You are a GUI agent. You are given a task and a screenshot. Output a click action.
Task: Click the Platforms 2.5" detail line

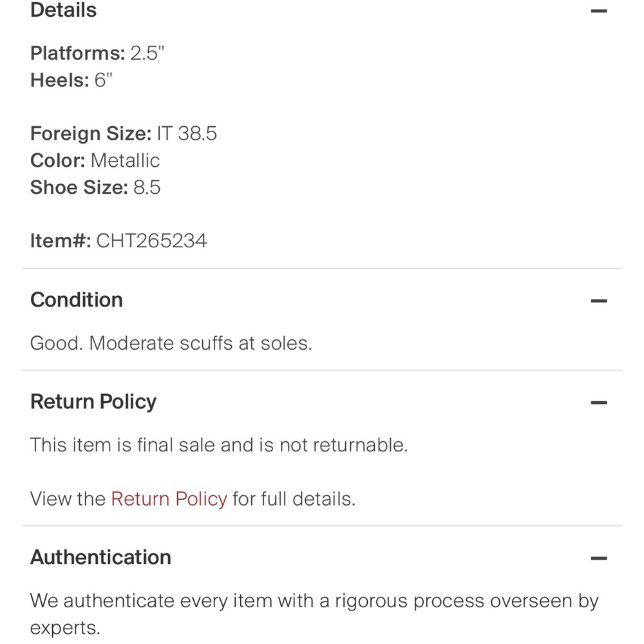[98, 53]
